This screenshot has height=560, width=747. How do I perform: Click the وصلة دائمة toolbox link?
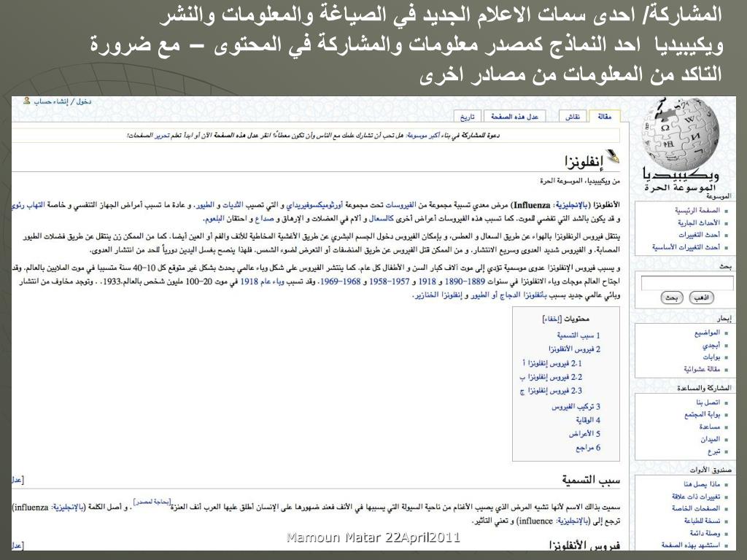click(705, 533)
